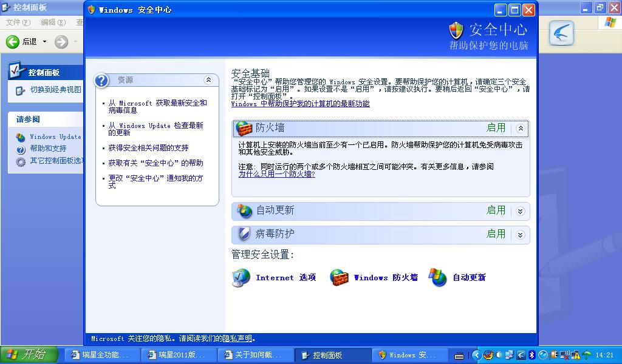622x364 pixels.
Task: Collapse the Resources panel chevron
Action: tap(208, 80)
